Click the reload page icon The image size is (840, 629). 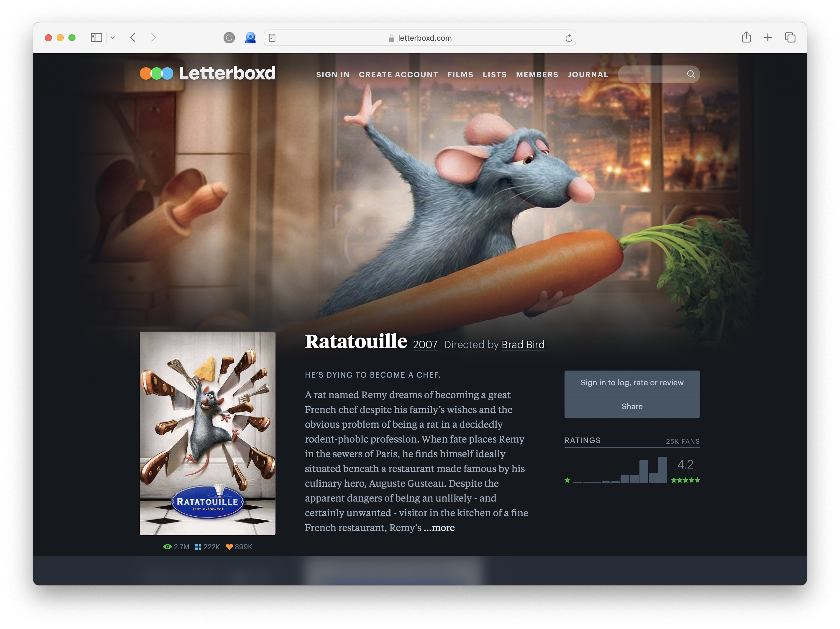(568, 38)
